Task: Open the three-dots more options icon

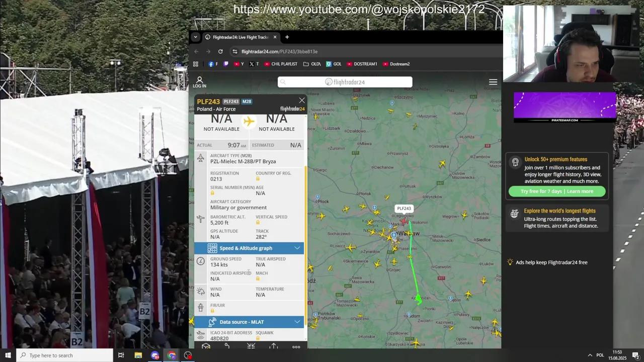Action: pyautogui.click(x=296, y=346)
